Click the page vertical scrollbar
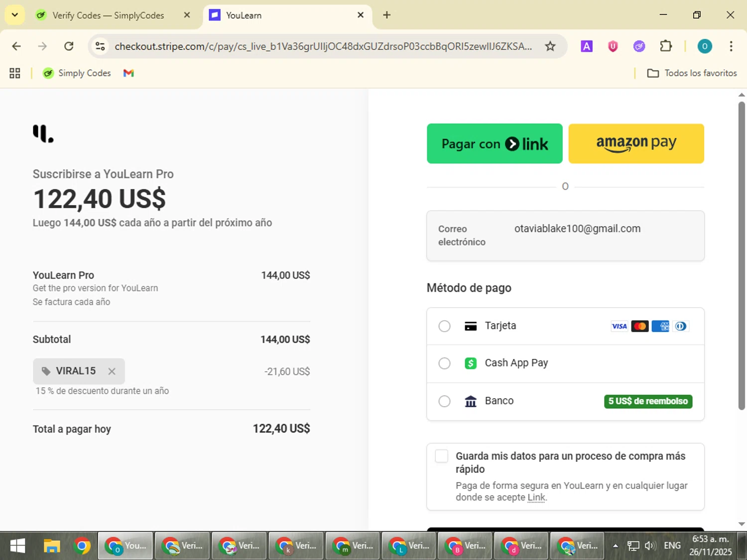The height and width of the screenshot is (560, 747). coord(742,256)
